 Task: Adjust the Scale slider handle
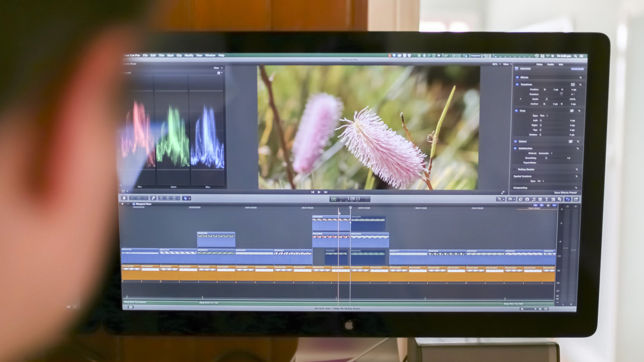pos(547,99)
